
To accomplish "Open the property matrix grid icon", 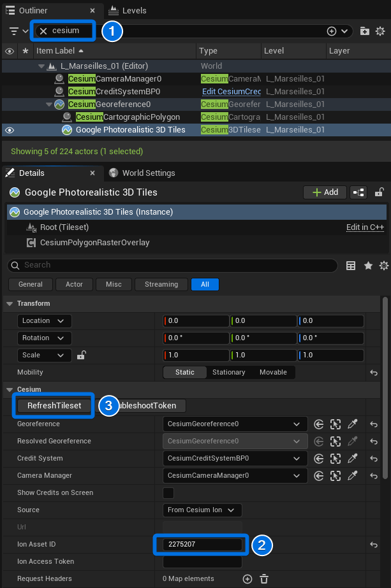I will (x=350, y=266).
